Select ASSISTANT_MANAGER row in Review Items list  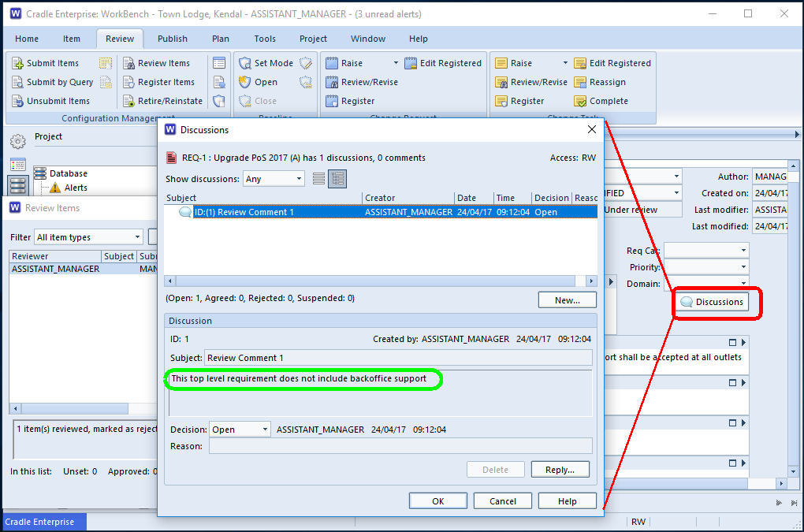(83, 269)
